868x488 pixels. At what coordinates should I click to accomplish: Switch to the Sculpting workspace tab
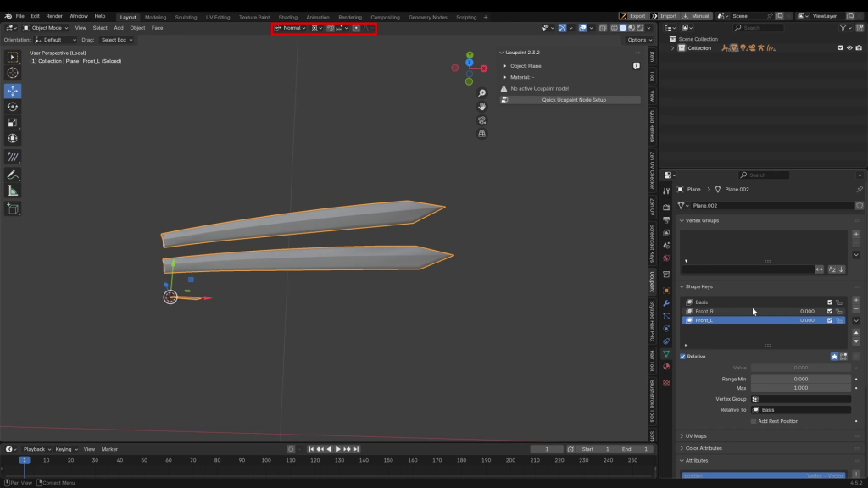186,17
